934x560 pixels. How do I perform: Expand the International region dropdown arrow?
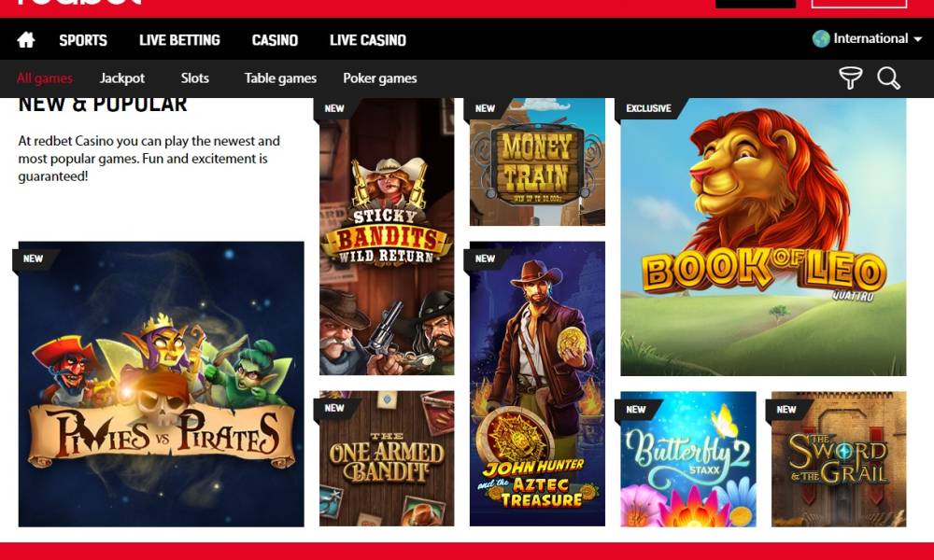click(x=917, y=39)
